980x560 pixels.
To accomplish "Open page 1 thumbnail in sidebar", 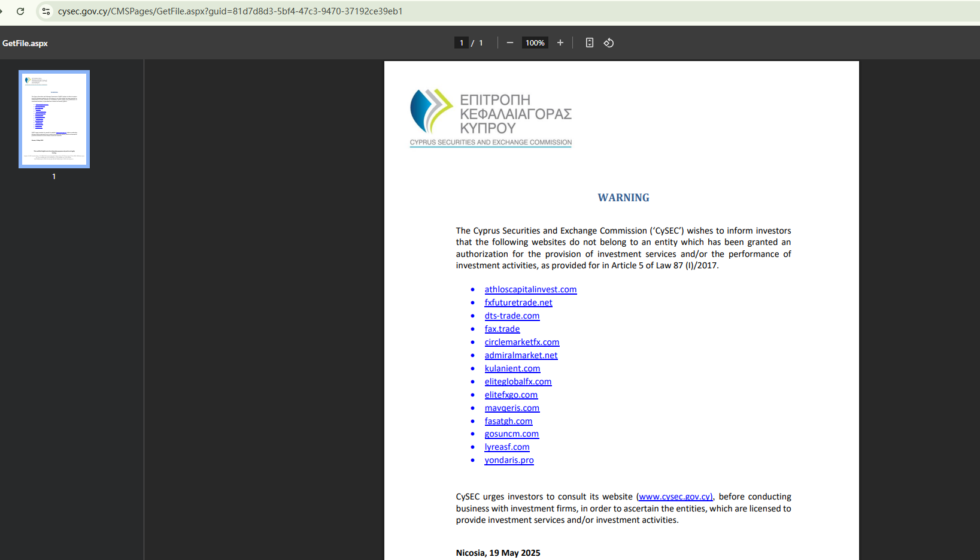I will 54,119.
